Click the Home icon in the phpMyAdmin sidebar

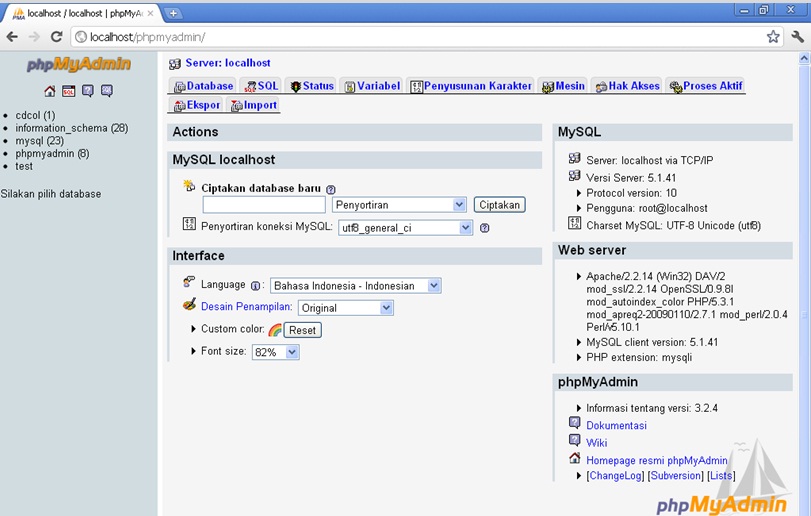(50, 92)
